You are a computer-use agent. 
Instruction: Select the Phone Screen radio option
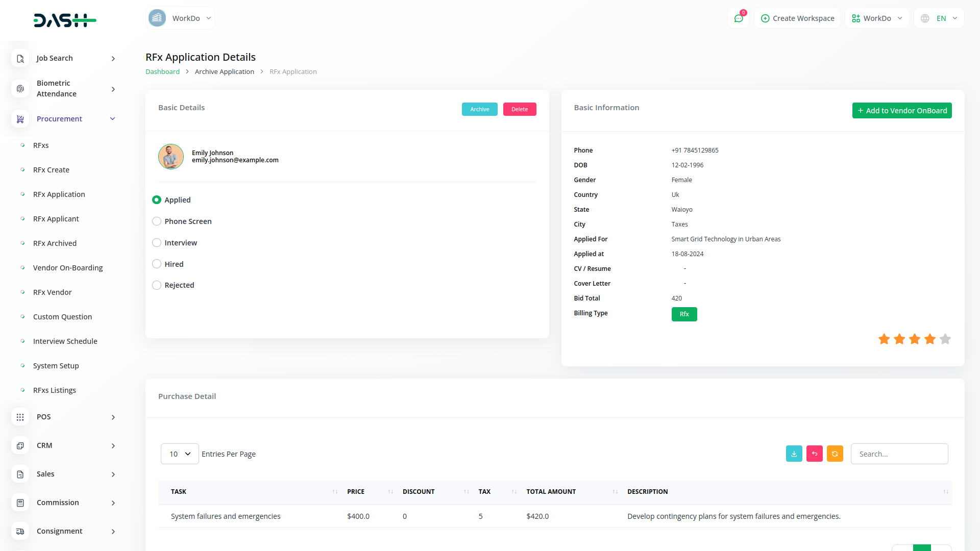[157, 221]
